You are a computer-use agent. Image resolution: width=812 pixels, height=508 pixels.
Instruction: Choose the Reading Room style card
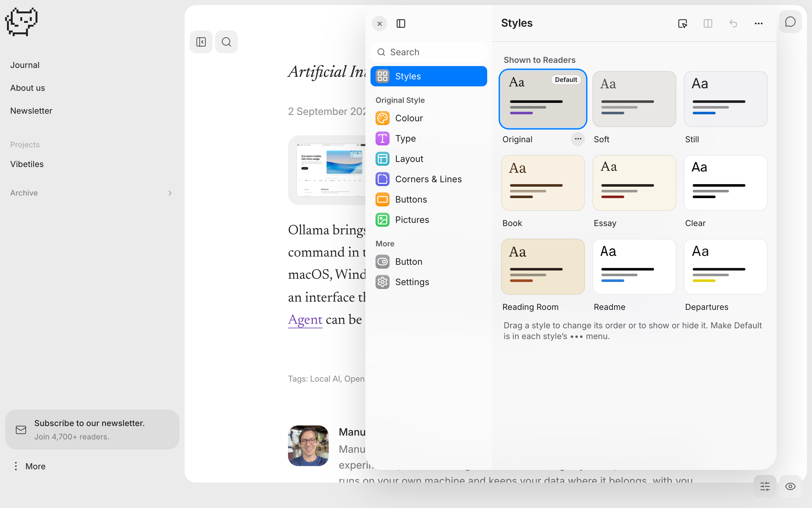(543, 267)
